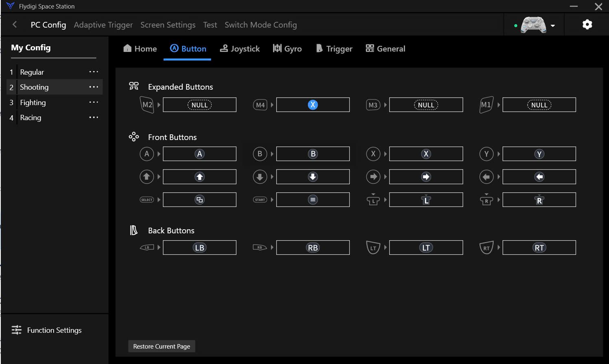
Task: Switch to the Gyro tab
Action: pyautogui.click(x=287, y=49)
